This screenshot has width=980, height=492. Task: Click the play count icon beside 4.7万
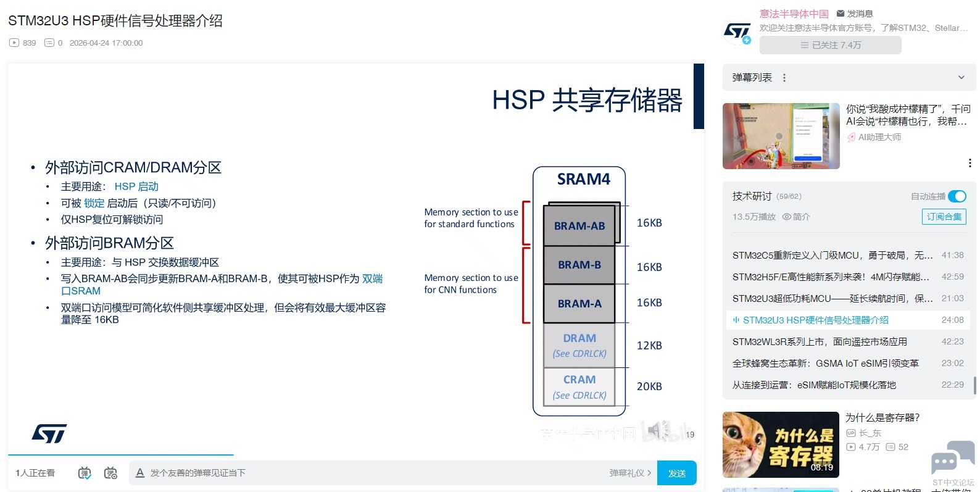(x=851, y=447)
